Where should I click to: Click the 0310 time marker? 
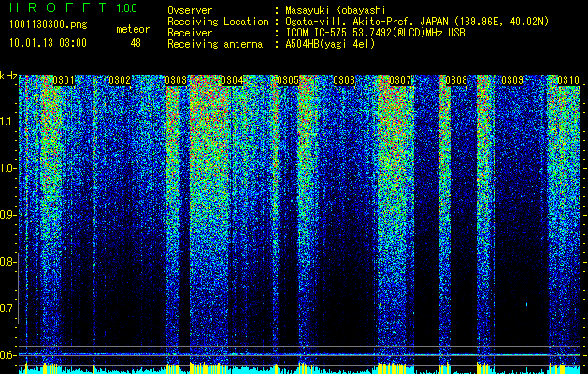pos(568,80)
